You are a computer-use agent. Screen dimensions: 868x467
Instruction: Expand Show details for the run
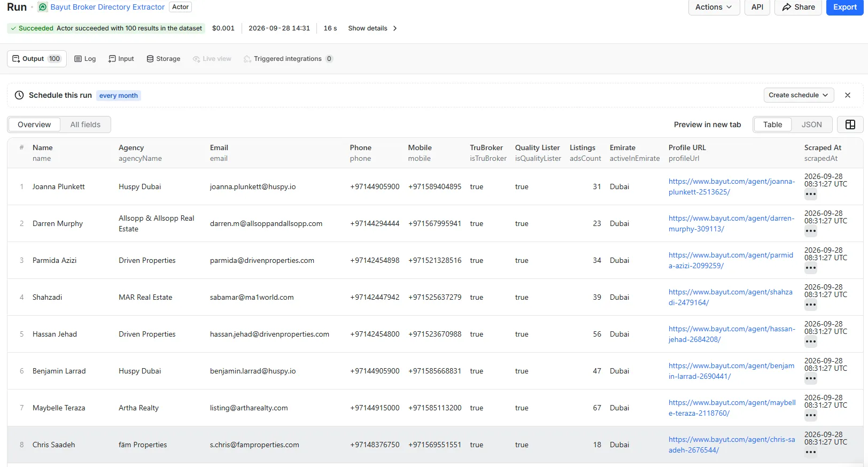pos(373,28)
